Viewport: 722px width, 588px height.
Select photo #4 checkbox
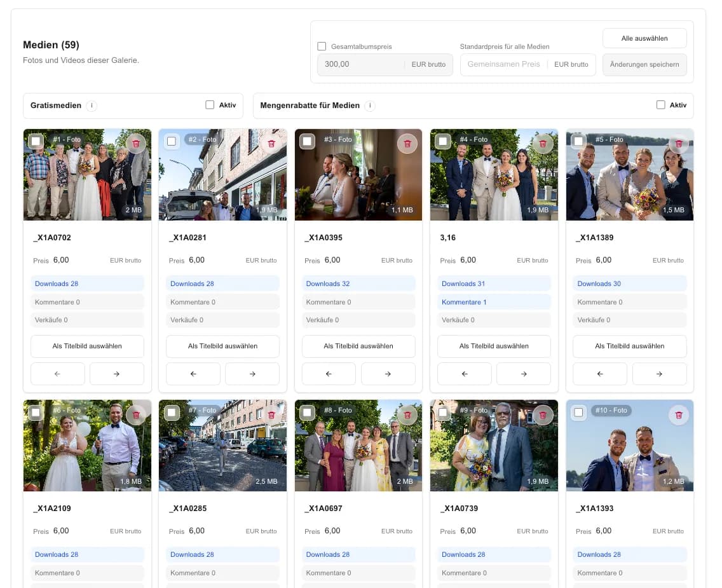[x=443, y=141]
